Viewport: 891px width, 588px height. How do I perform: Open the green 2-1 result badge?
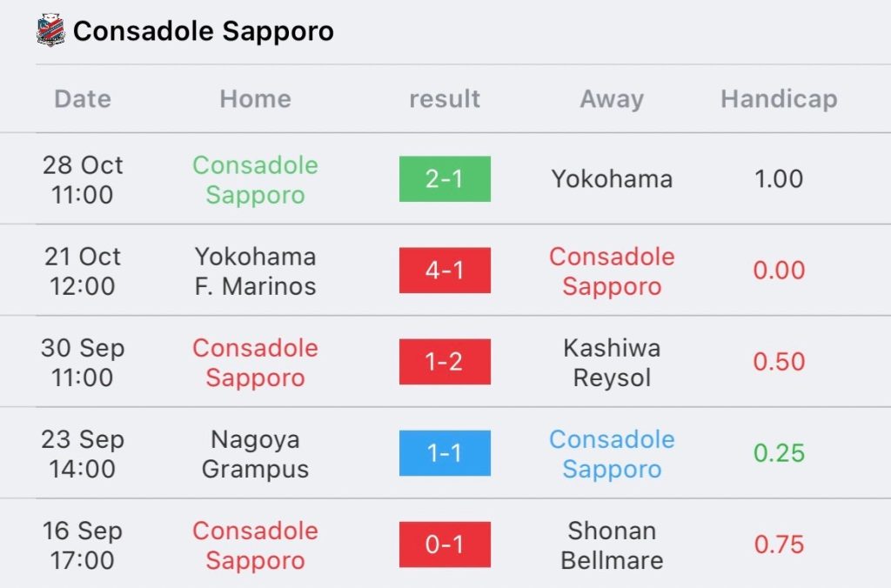(x=445, y=179)
